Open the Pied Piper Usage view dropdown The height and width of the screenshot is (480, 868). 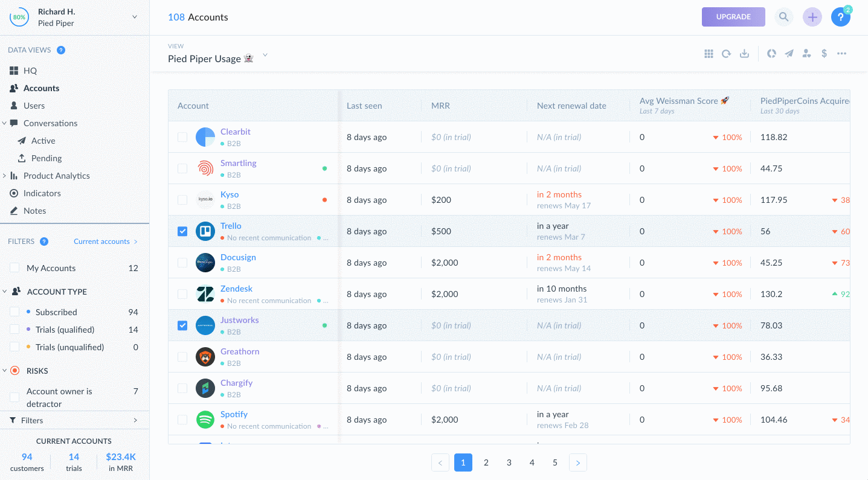(x=265, y=56)
